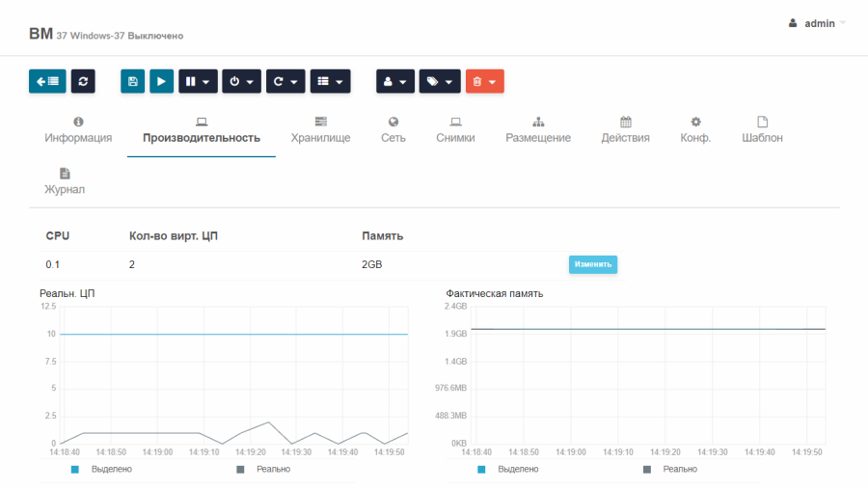Open the pause actions dropdown
The width and height of the screenshot is (868, 489).
coord(198,81)
